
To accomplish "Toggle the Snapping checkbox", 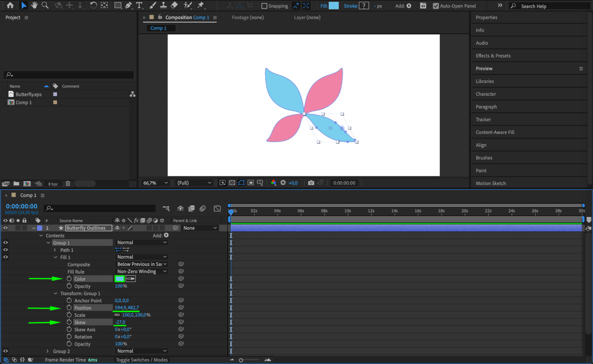I will 264,6.
